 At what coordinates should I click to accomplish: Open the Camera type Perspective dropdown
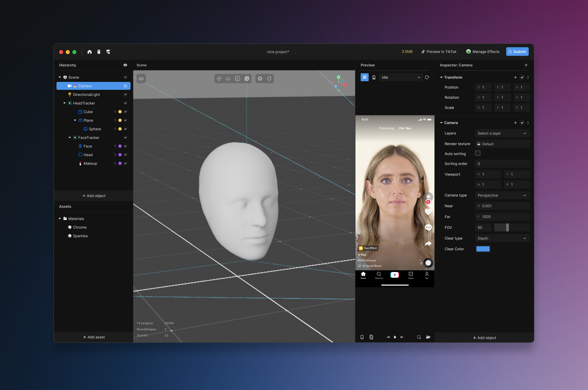(502, 195)
